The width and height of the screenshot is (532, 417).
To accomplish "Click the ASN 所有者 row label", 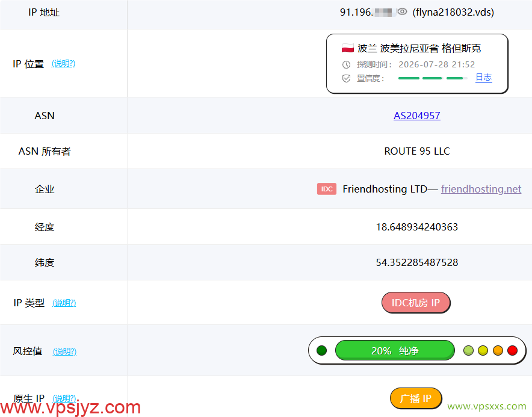I will click(x=45, y=151).
